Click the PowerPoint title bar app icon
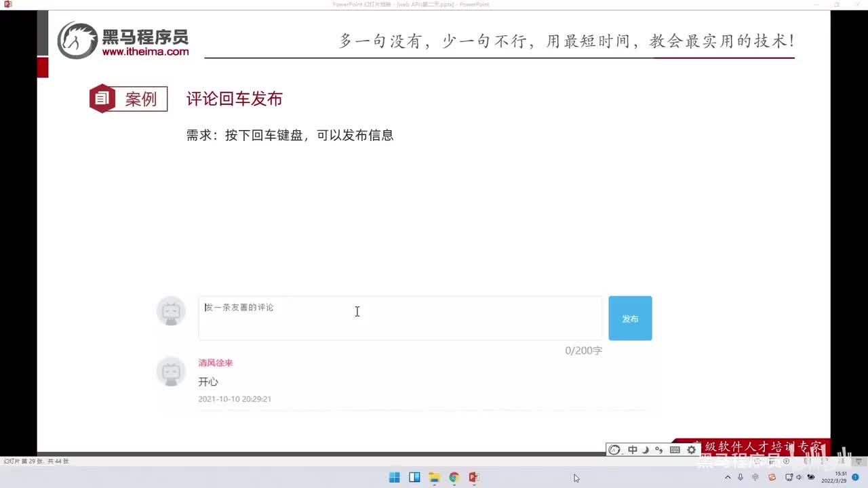The width and height of the screenshot is (868, 488). 8,4
